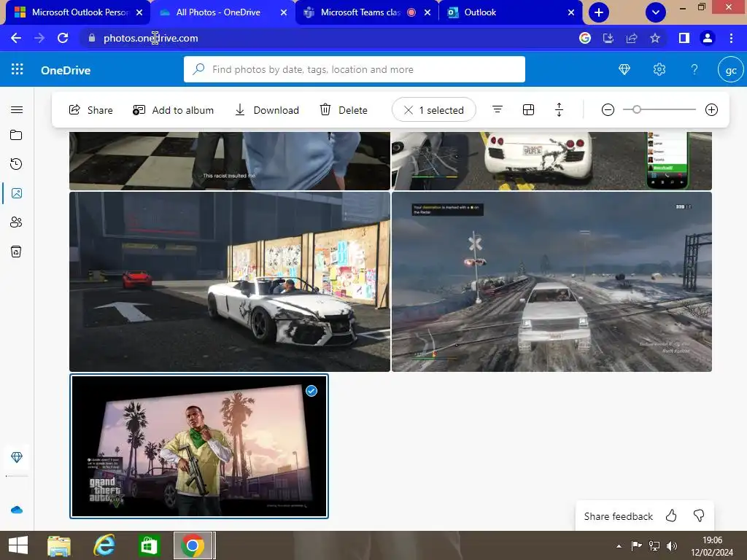Image resolution: width=747 pixels, height=560 pixels.
Task: Open the help question mark icon
Action: pos(694,69)
